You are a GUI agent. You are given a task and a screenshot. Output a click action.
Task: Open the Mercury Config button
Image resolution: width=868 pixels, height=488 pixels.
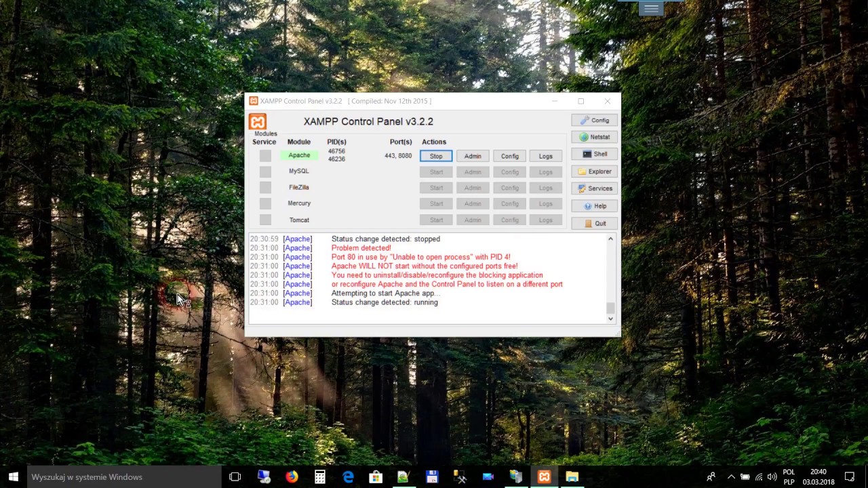point(509,204)
